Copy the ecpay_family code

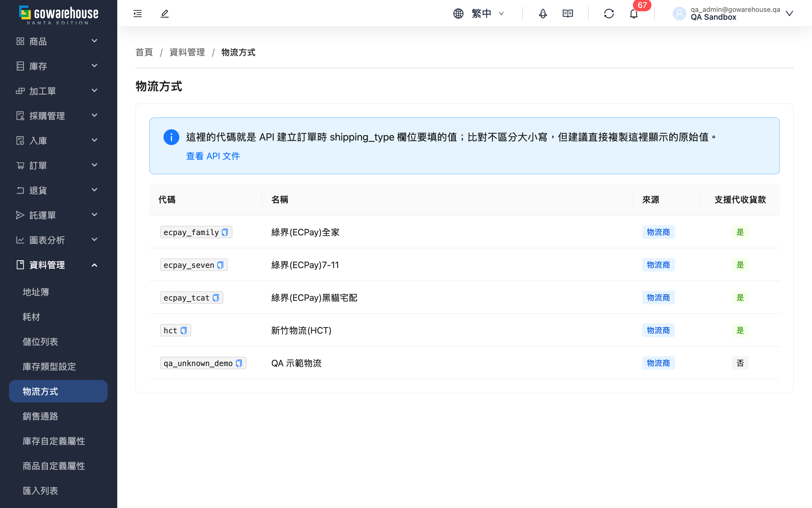pos(225,232)
